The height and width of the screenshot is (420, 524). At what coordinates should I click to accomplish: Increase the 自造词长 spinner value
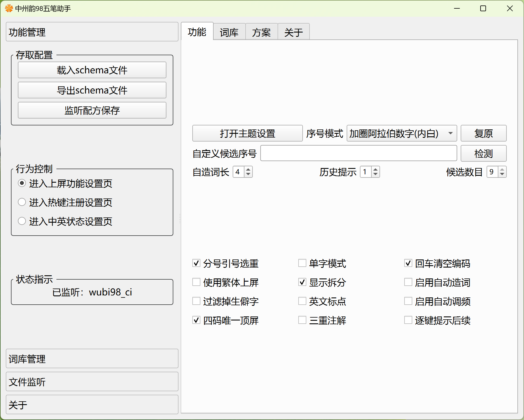pyautogui.click(x=248, y=169)
